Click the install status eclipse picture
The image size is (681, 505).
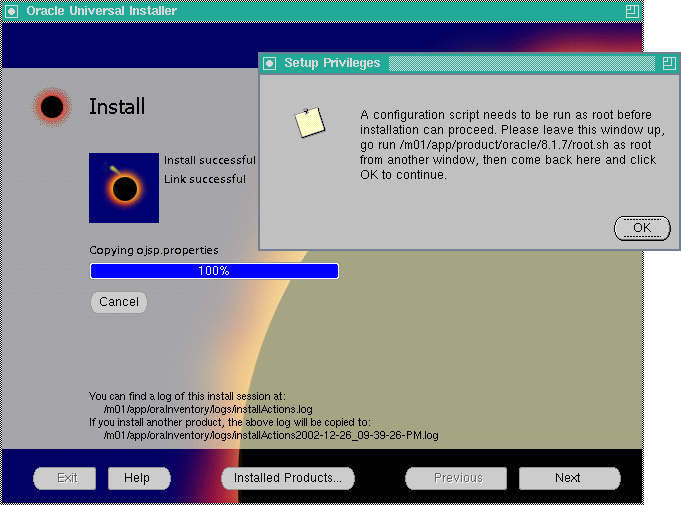124,188
